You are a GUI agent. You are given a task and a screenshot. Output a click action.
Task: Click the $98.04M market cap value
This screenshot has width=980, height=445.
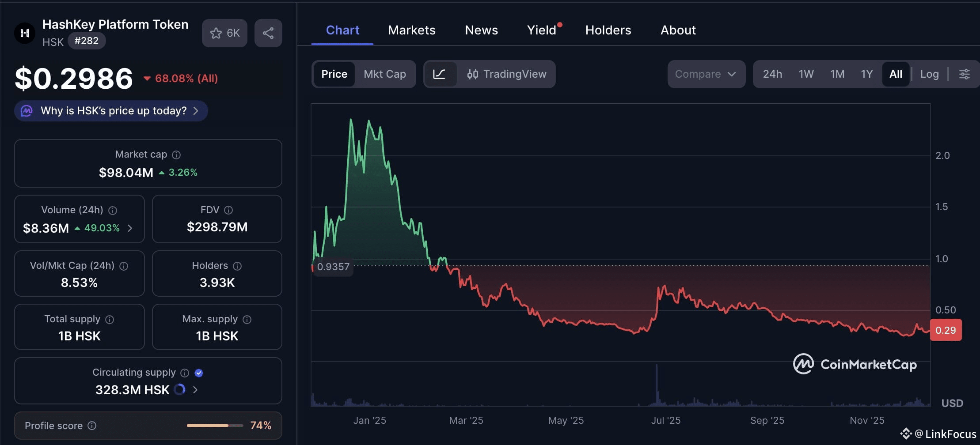pyautogui.click(x=126, y=173)
